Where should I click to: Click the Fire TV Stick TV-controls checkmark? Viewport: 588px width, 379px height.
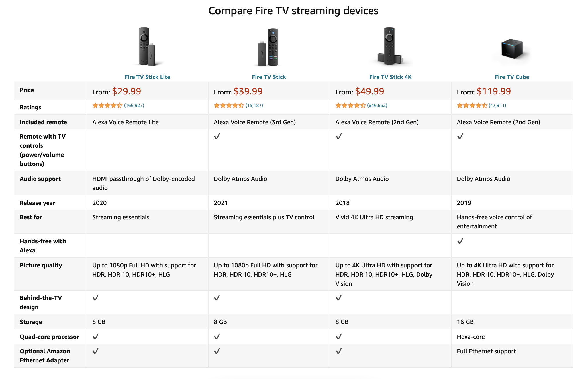pyautogui.click(x=217, y=136)
